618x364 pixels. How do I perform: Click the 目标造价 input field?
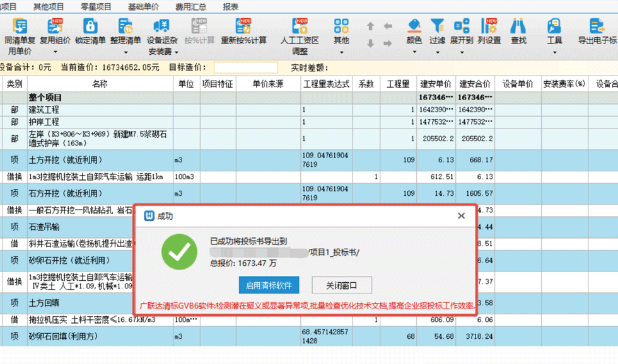[x=245, y=67]
